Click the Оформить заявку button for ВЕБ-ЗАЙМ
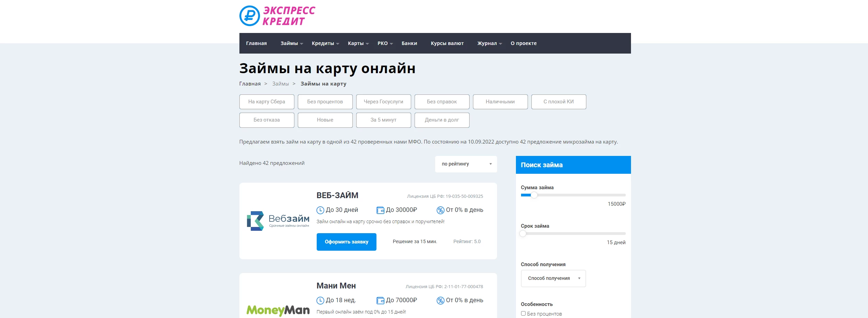 346,242
